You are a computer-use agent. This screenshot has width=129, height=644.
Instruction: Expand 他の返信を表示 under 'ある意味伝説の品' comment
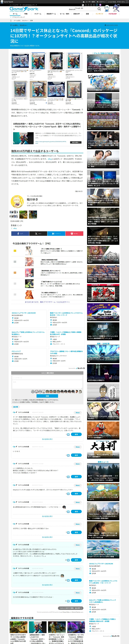(47, 516)
